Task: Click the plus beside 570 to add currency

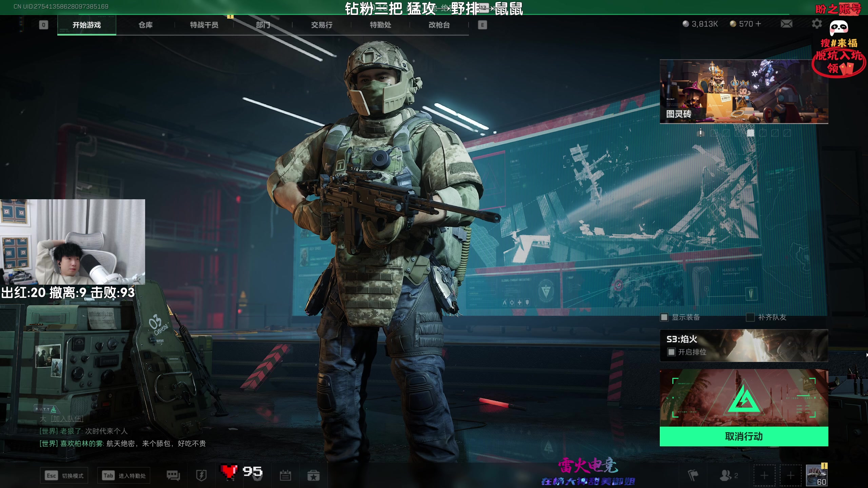Action: [x=758, y=24]
